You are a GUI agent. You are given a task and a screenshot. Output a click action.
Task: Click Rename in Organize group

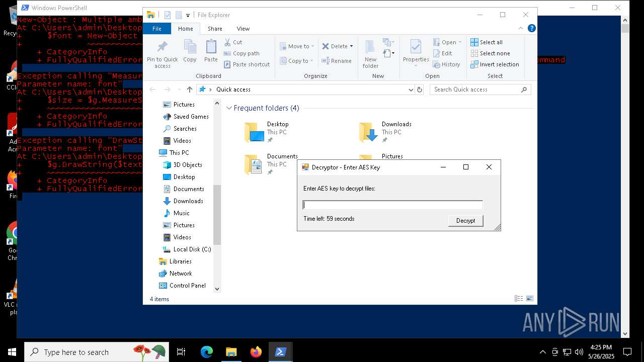coord(337,61)
